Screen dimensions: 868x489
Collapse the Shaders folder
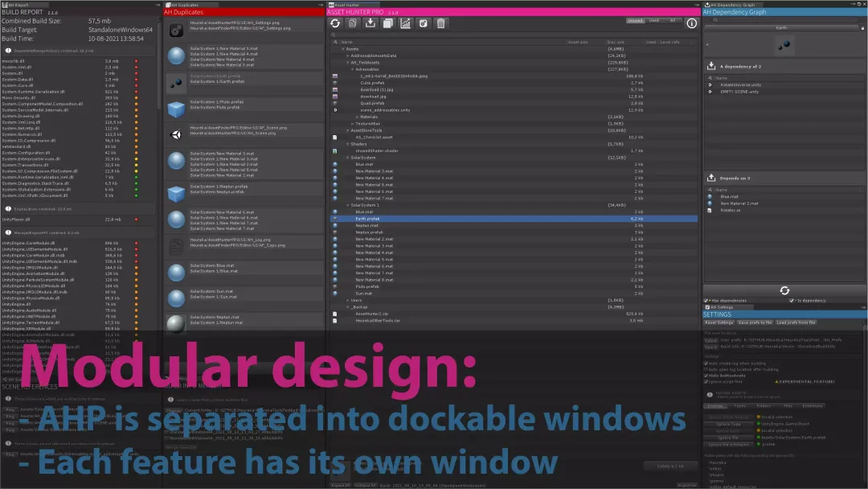[348, 144]
